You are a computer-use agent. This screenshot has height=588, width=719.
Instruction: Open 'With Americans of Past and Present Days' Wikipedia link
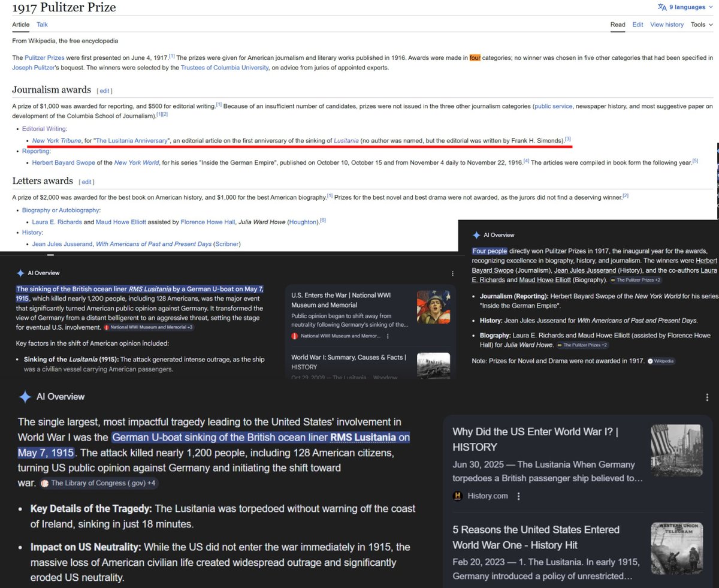pyautogui.click(x=153, y=244)
